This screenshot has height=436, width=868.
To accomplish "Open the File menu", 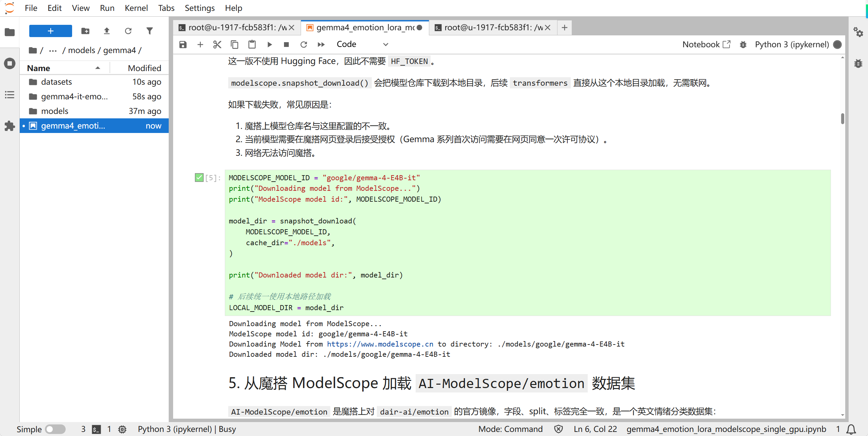I will pos(31,8).
